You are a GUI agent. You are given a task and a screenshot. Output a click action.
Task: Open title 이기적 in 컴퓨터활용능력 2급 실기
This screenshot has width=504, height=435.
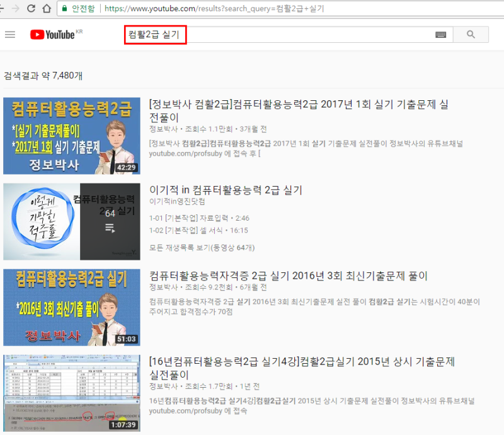pos(226,190)
